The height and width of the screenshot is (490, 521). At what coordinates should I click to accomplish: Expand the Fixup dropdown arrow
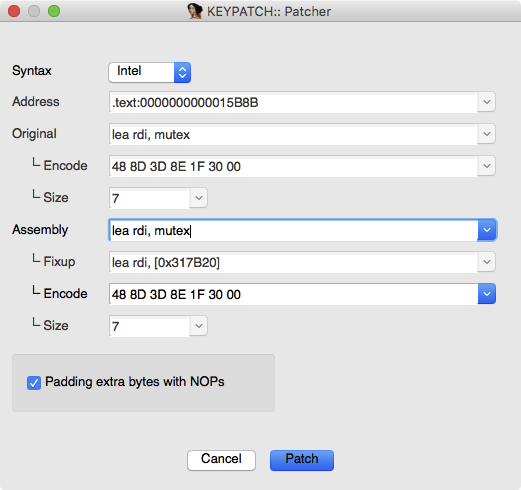pos(486,262)
